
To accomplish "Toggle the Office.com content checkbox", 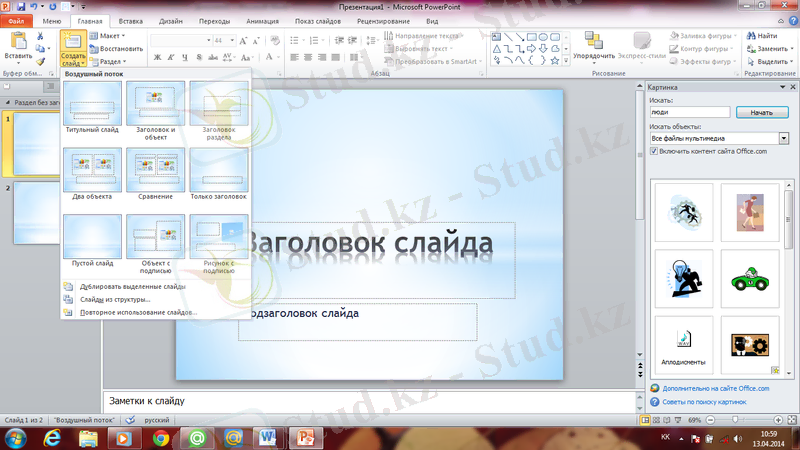I will 655,151.
